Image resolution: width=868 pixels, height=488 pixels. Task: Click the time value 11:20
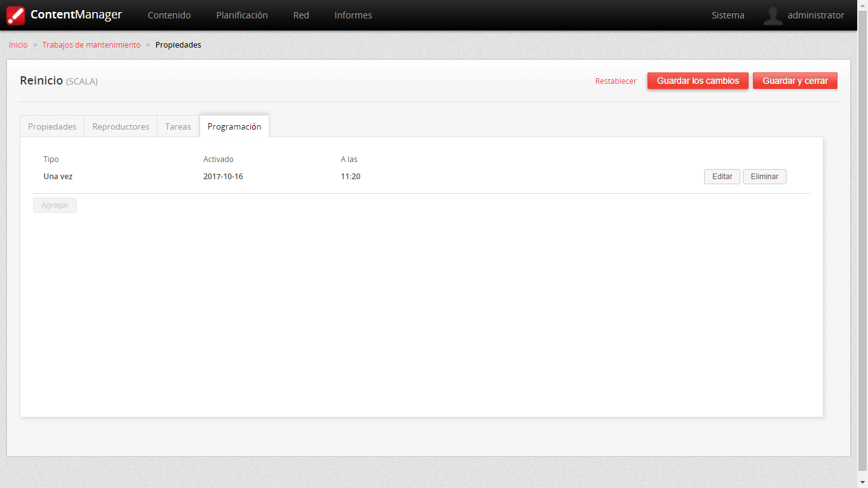pyautogui.click(x=351, y=177)
